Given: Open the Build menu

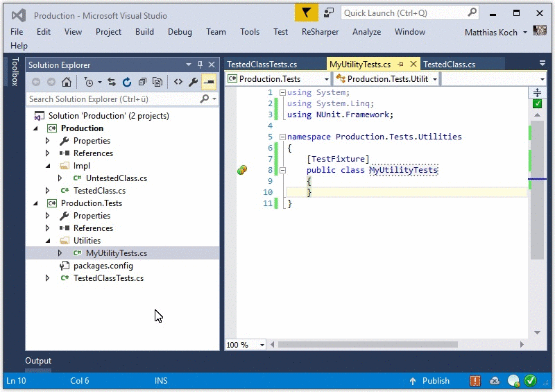Looking at the screenshot, I should point(144,32).
